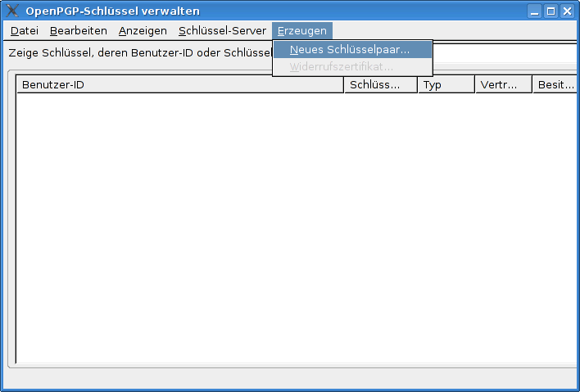Click the Vertr... column header
Image resolution: width=580 pixels, height=392 pixels.
click(x=503, y=85)
